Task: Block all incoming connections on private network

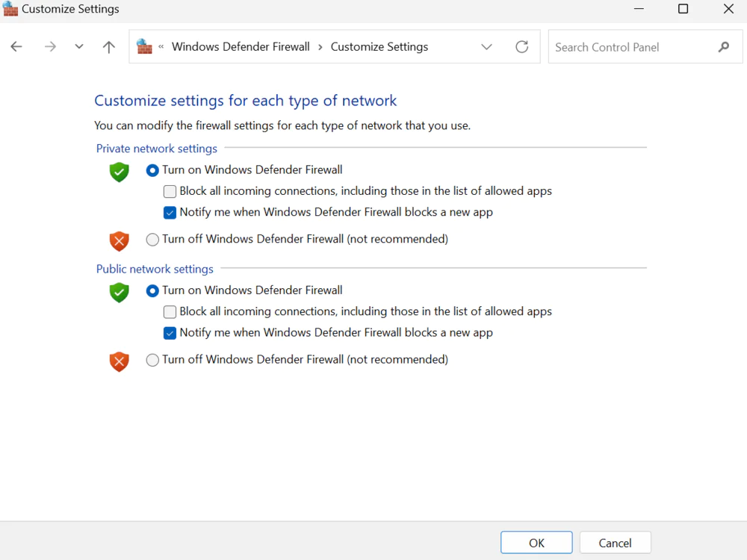Action: 170,191
